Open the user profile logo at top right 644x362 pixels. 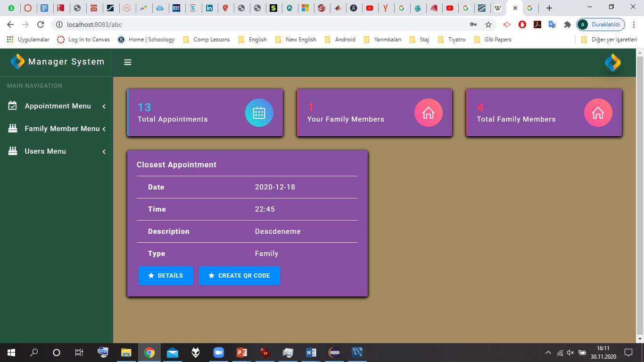613,62
